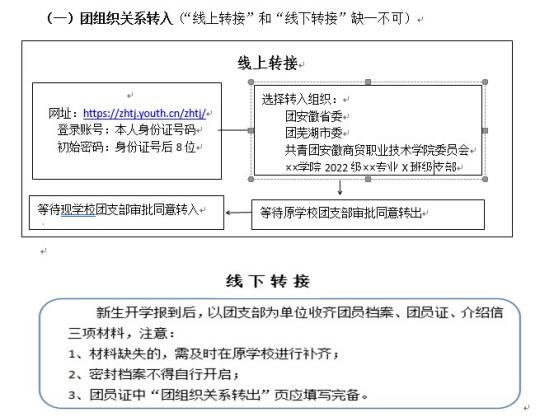Select the top-right corner resize handle

(485, 82)
